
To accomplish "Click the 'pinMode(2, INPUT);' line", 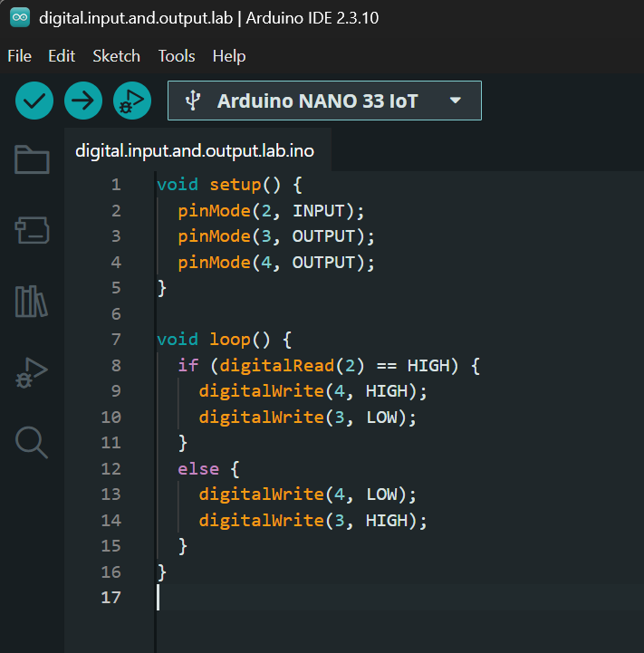I will [271, 211].
